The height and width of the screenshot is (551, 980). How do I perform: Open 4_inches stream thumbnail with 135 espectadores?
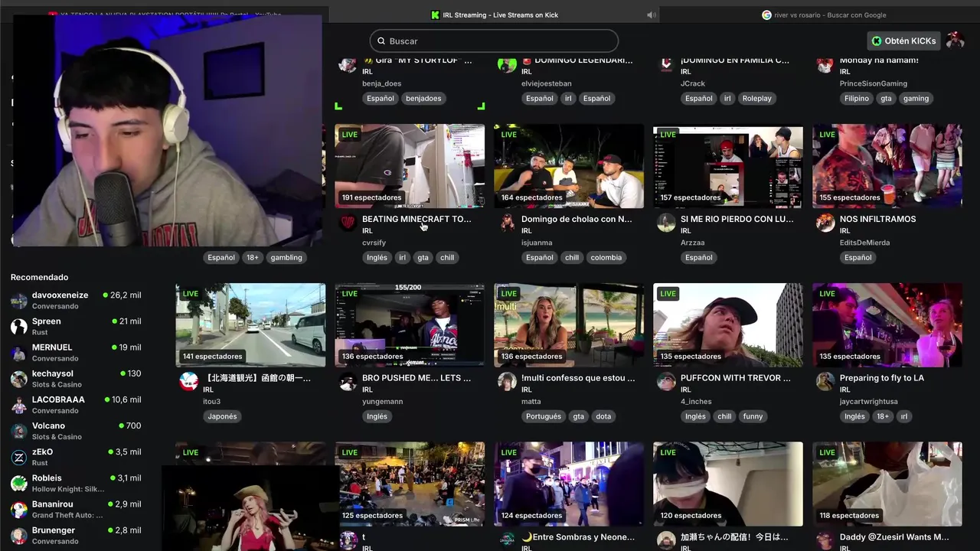728,325
